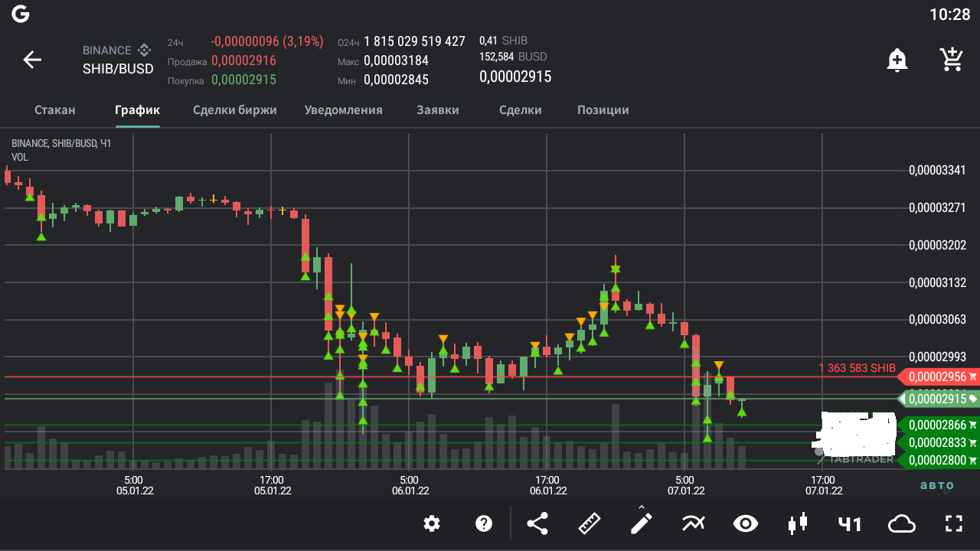The height and width of the screenshot is (551, 980).
Task: Select the 0,00002866 buy order label
Action: (x=939, y=425)
